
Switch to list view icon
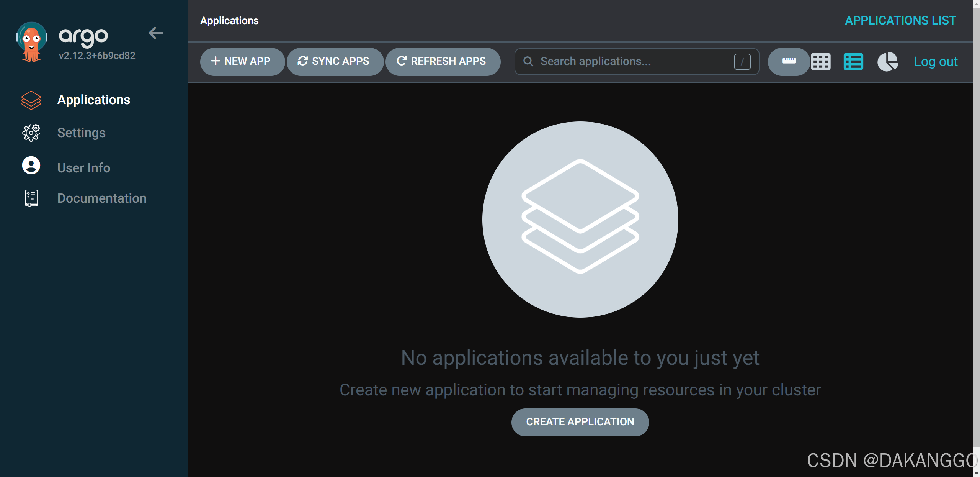853,61
